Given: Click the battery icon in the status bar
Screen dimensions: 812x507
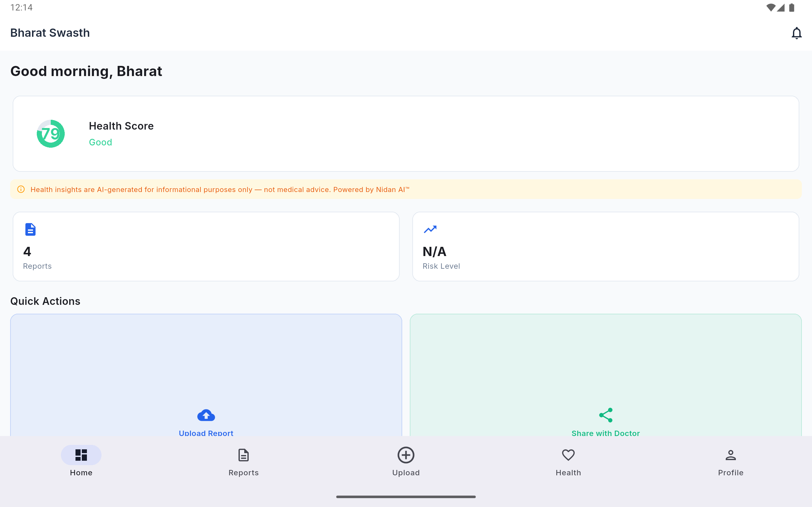Looking at the screenshot, I should [792, 7].
